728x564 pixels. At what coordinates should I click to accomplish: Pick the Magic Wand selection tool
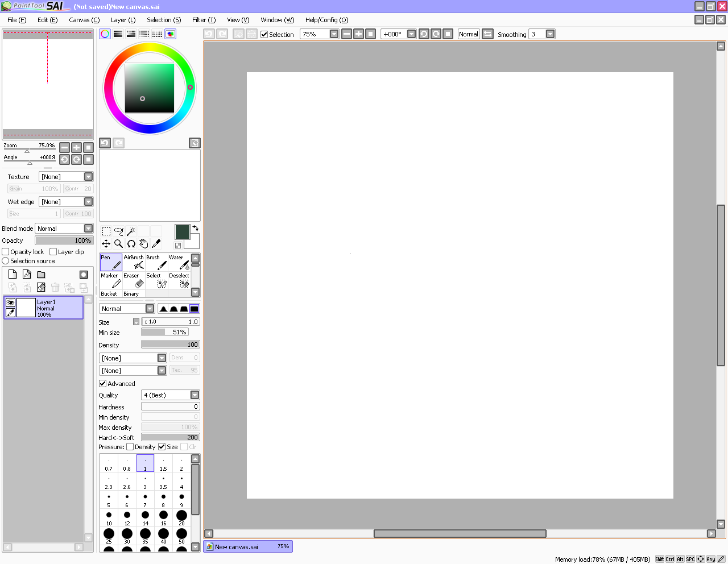[x=131, y=231]
